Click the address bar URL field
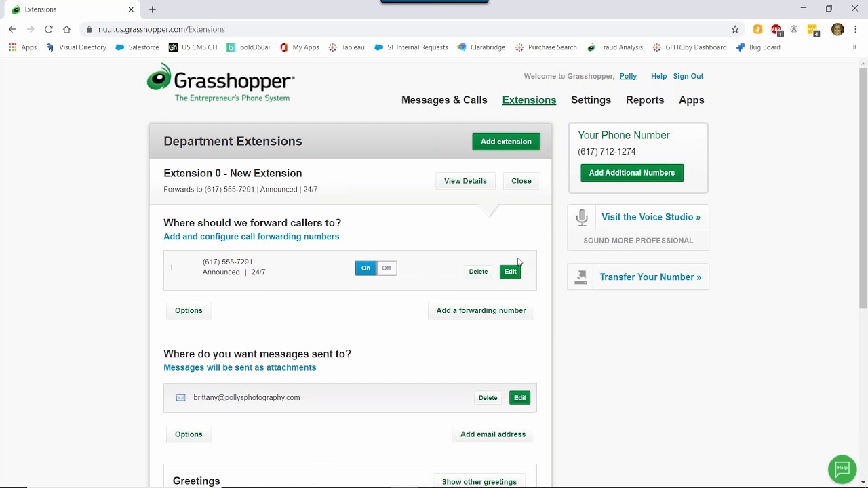This screenshot has width=868, height=488. pyautogui.click(x=407, y=29)
